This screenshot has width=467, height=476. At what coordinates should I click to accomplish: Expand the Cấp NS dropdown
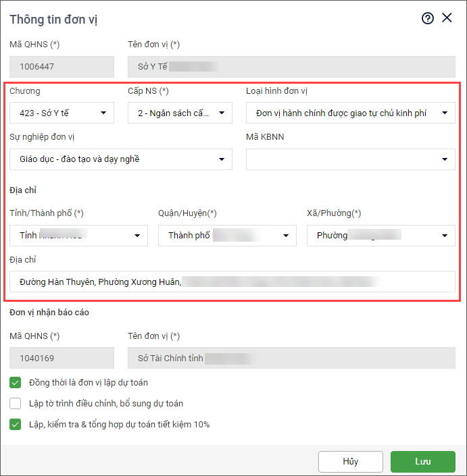(180, 113)
